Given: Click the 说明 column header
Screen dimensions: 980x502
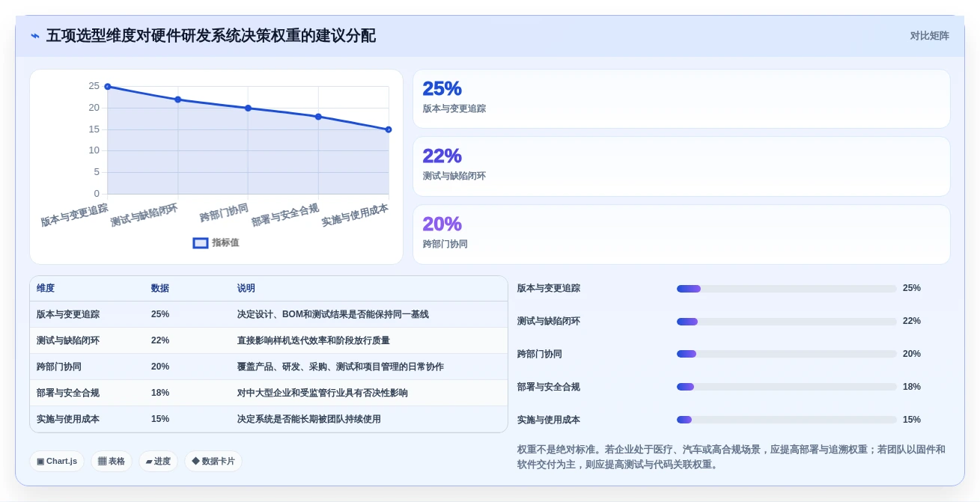Looking at the screenshot, I should [x=246, y=288].
